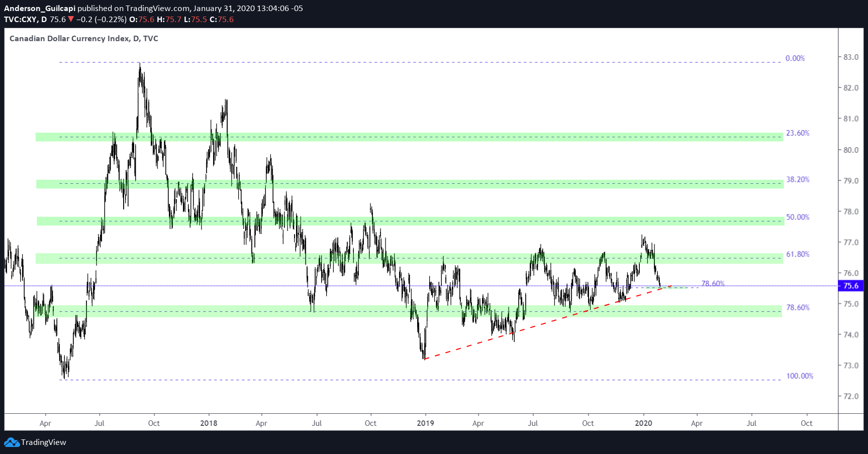Click the 82.0 price axis label

click(x=851, y=88)
